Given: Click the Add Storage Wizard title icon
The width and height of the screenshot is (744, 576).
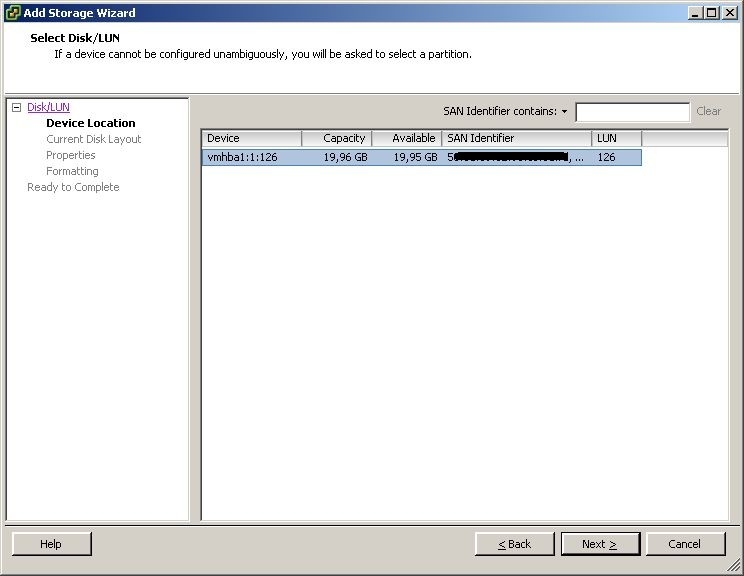Looking at the screenshot, I should tap(12, 13).
